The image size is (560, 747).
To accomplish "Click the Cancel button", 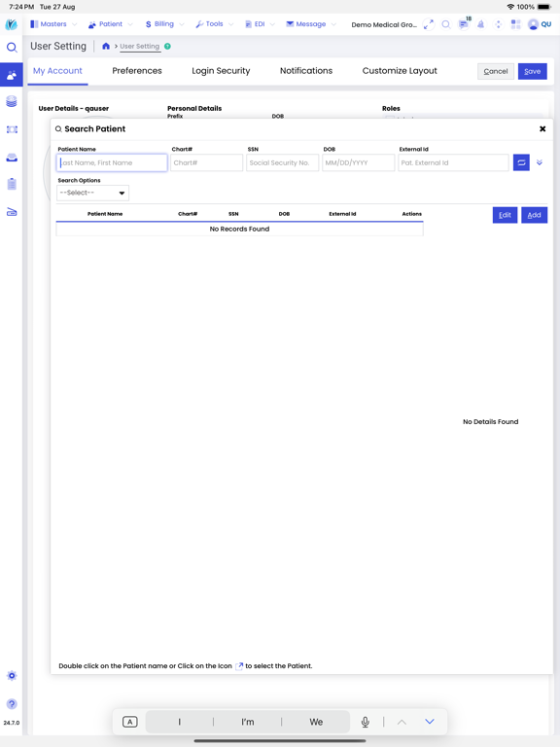I will [x=496, y=71].
